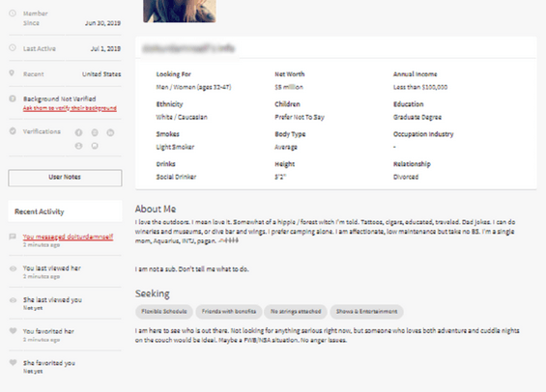Click the person-shaped verification icon
The image size is (546, 392).
point(78,146)
